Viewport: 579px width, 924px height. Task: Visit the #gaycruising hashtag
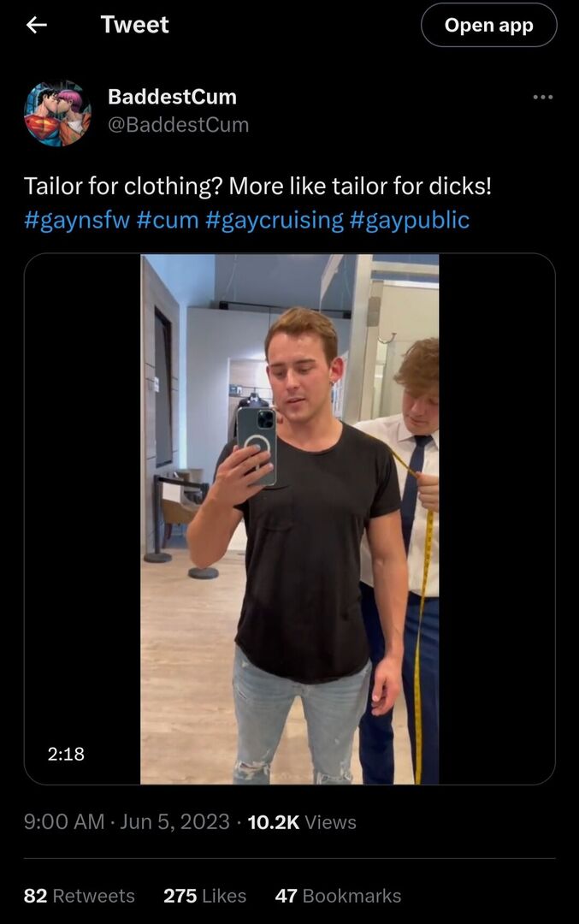click(x=274, y=220)
